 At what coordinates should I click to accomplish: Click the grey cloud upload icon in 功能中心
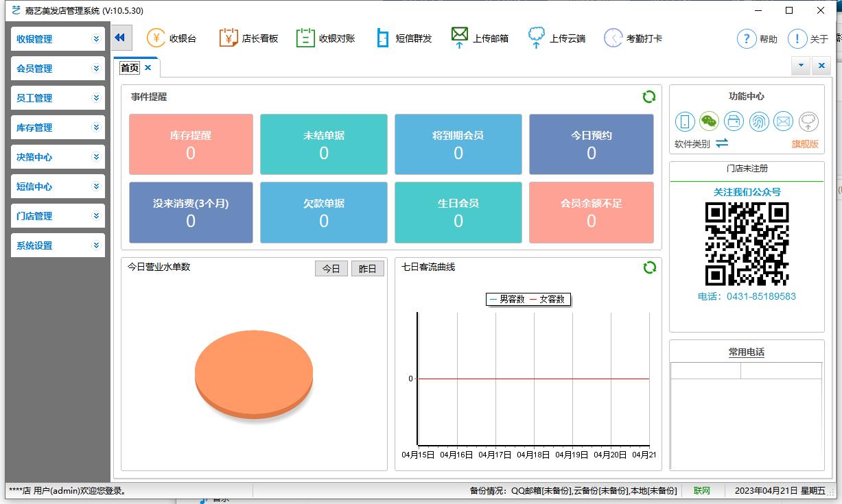(x=810, y=122)
